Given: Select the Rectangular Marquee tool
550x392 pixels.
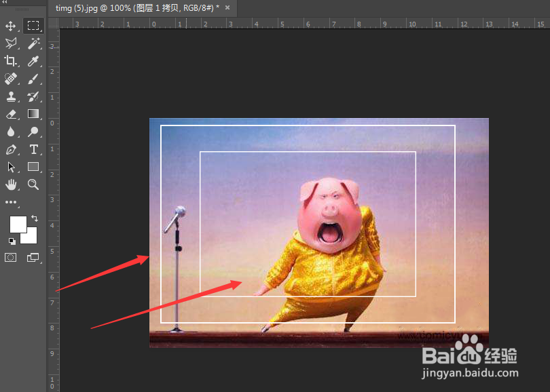Looking at the screenshot, I should [x=33, y=26].
